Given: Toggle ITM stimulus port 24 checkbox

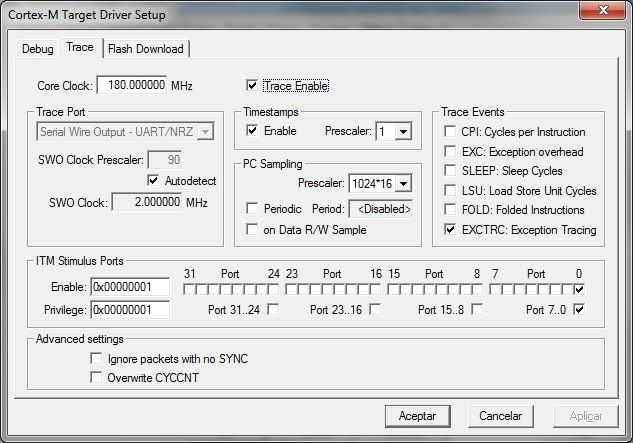Looking at the screenshot, I should click(273, 289).
